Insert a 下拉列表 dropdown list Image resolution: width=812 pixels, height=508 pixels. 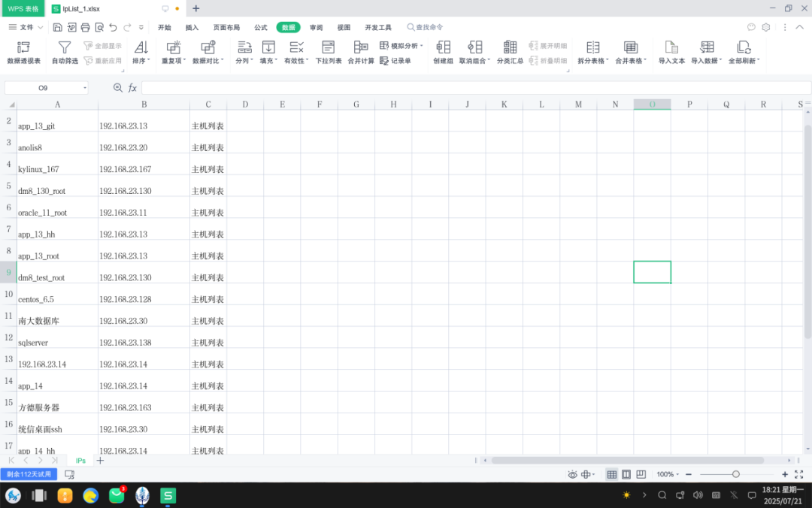point(329,53)
